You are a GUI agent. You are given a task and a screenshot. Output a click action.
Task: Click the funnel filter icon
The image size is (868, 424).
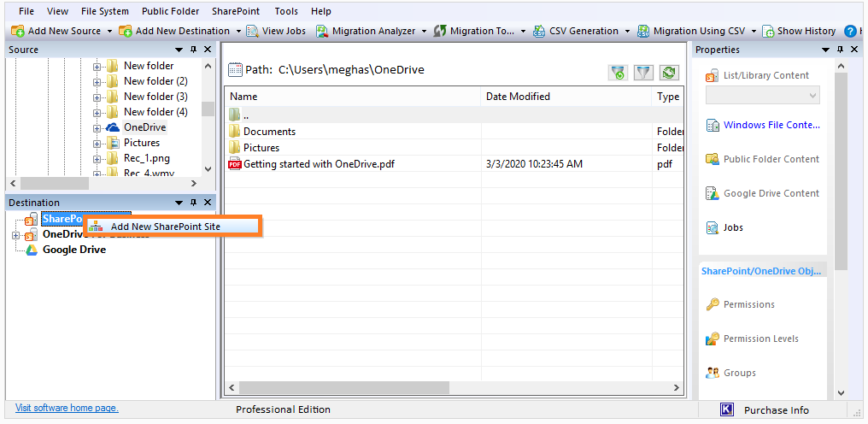click(644, 72)
